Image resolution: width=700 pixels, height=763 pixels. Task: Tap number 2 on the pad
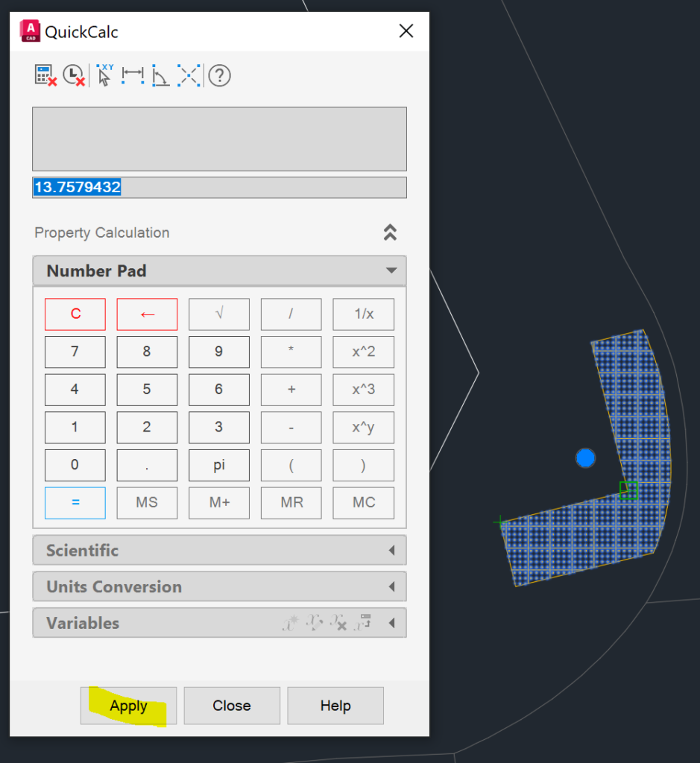coord(147,427)
